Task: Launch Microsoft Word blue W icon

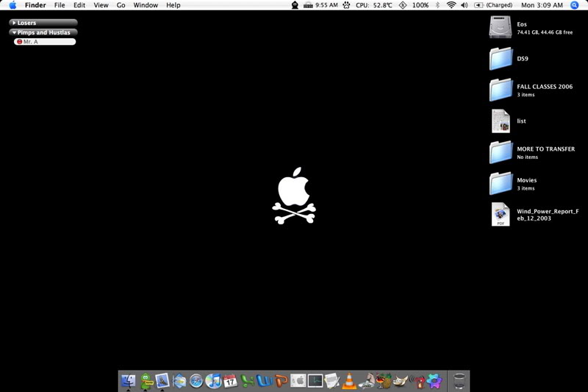Action: pyautogui.click(x=265, y=381)
